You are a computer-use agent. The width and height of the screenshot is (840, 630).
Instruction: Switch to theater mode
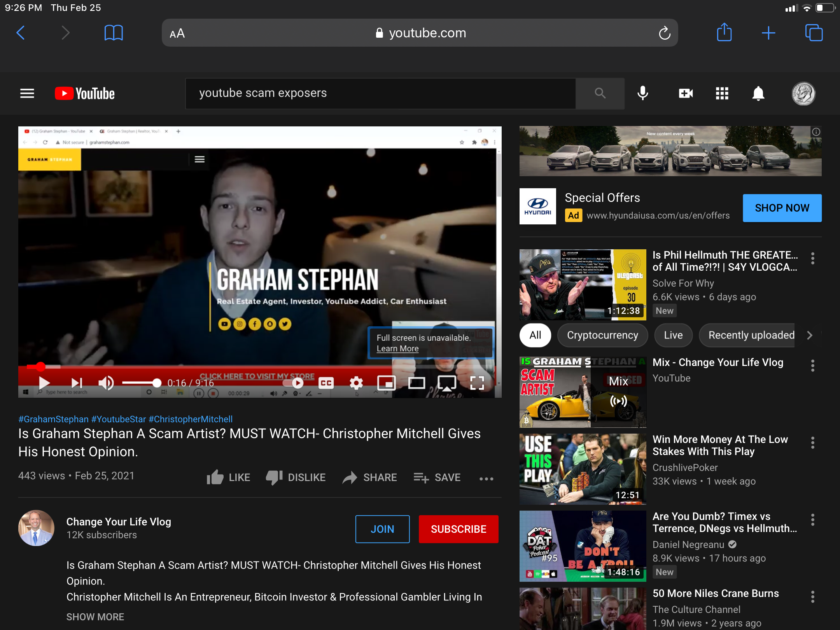[x=416, y=383]
